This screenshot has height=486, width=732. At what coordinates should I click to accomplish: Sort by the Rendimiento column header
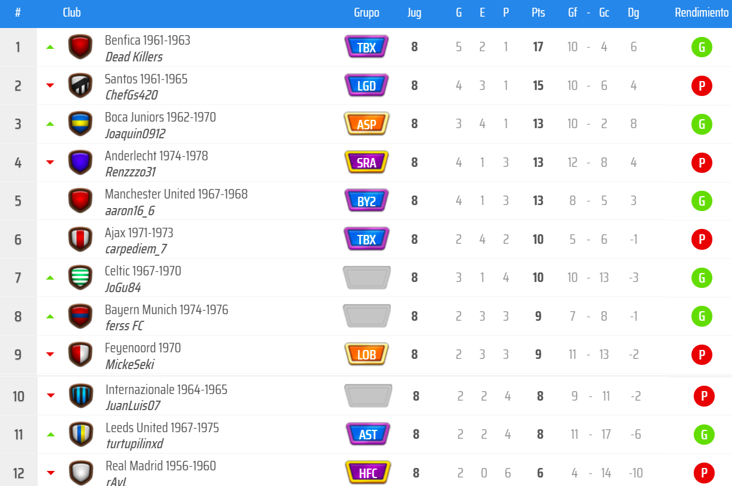(x=701, y=13)
